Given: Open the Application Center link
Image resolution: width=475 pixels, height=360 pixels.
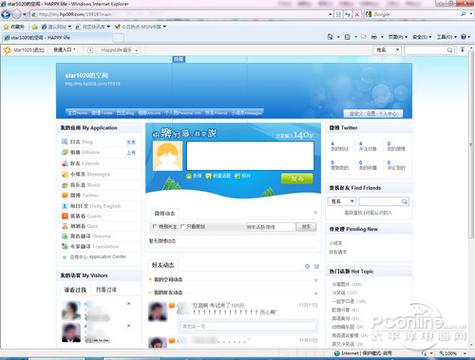Looking at the screenshot, I should 98,257.
